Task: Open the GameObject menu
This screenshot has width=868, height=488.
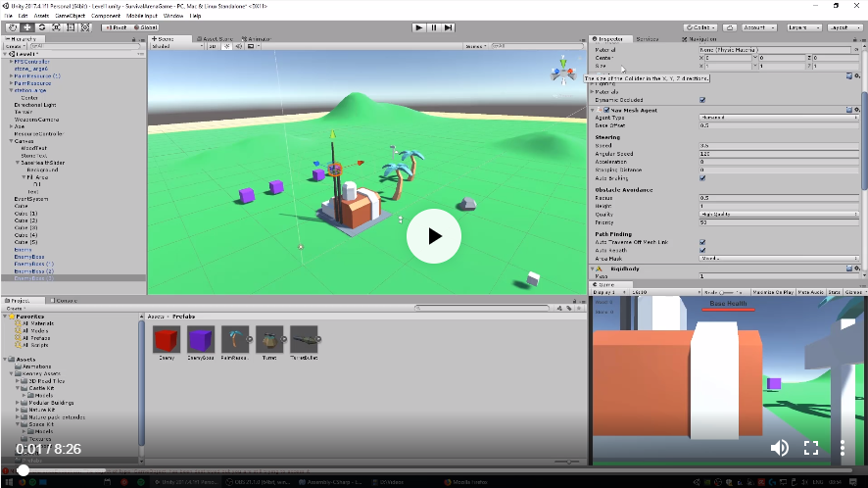Action: click(x=69, y=17)
